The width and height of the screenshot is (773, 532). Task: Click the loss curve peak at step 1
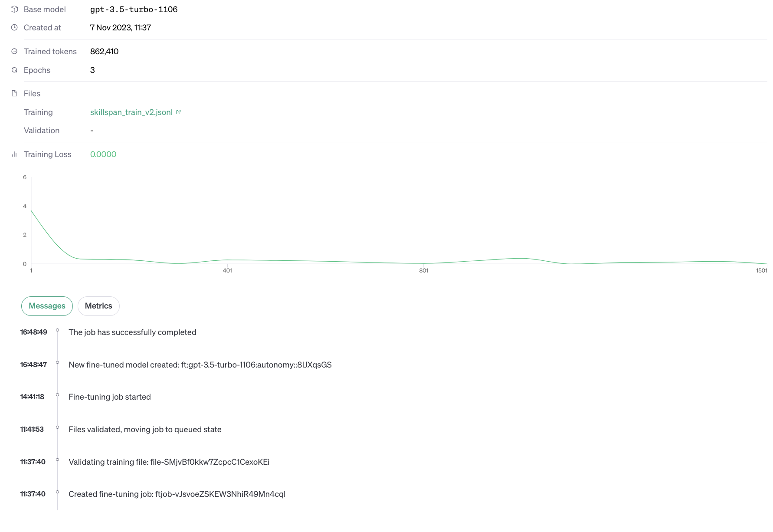tap(32, 211)
